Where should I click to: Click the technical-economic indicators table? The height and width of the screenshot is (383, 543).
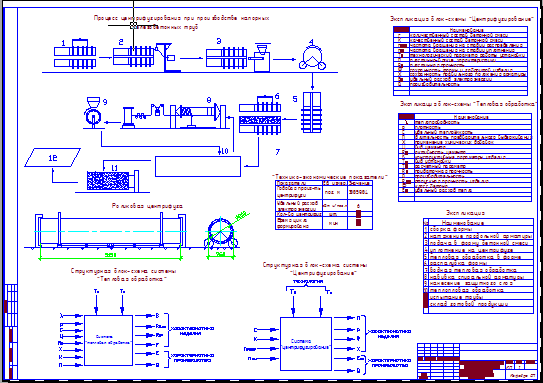point(324,205)
